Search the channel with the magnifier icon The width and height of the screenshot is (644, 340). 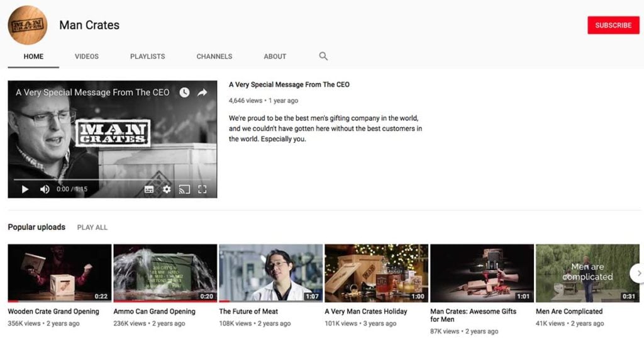tap(323, 56)
